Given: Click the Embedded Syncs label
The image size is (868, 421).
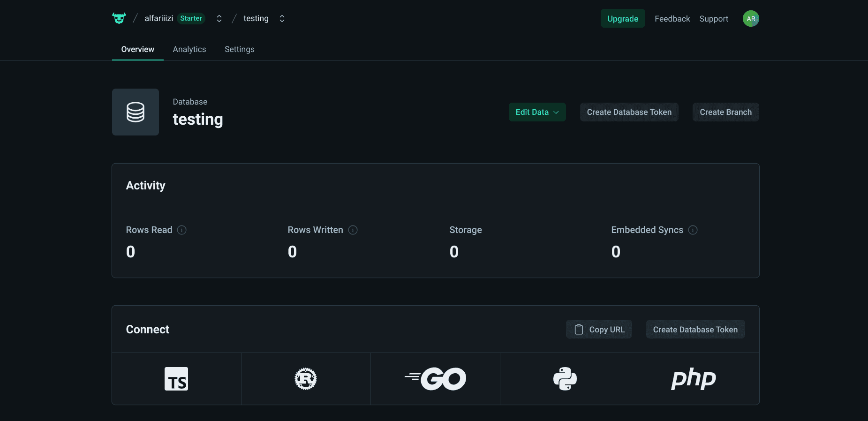Looking at the screenshot, I should click(647, 230).
